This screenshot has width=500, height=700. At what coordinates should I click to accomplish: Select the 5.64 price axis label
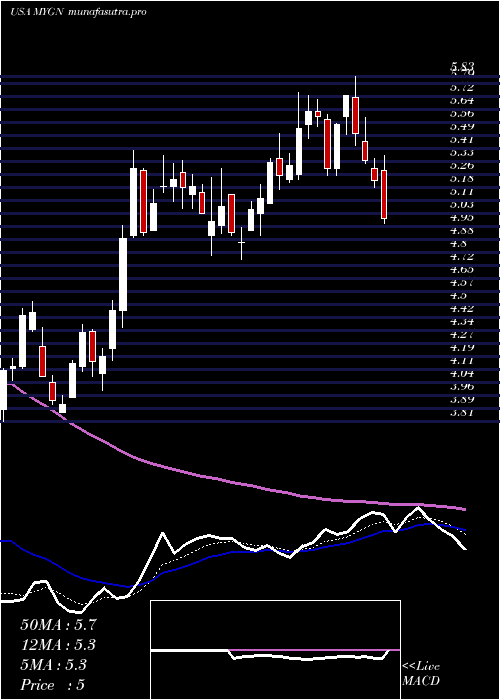[462, 100]
